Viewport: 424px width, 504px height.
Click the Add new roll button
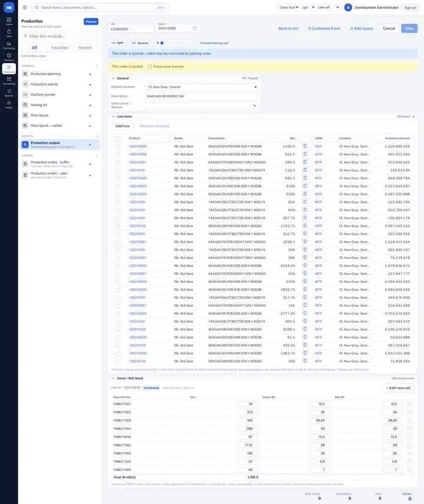click(x=398, y=388)
